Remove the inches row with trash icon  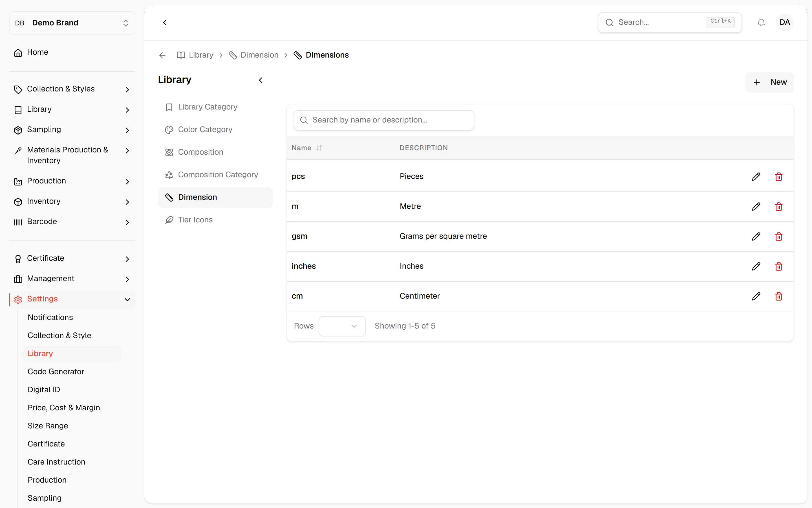point(778,266)
